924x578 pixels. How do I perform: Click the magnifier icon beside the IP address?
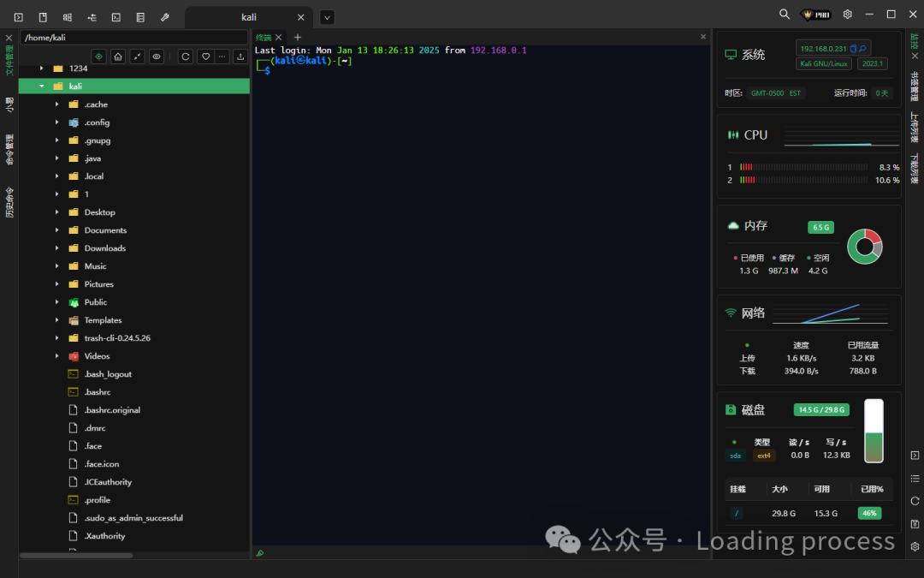point(862,48)
